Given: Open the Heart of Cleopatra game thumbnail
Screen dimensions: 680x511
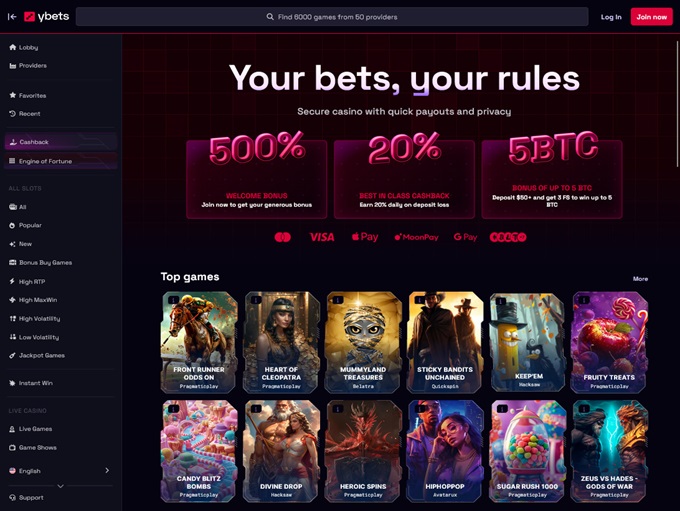Looking at the screenshot, I should click(x=281, y=342).
